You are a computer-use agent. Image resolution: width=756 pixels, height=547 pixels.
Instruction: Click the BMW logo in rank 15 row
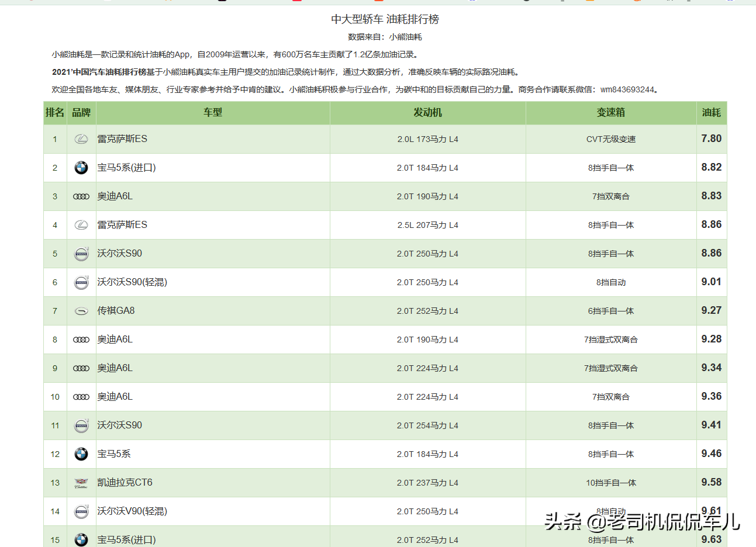pyautogui.click(x=81, y=539)
